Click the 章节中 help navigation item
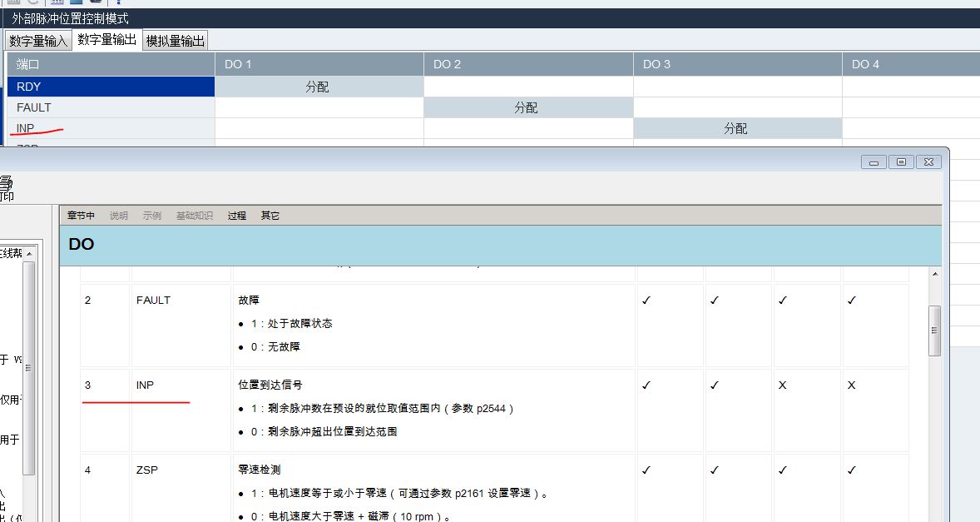 82,216
